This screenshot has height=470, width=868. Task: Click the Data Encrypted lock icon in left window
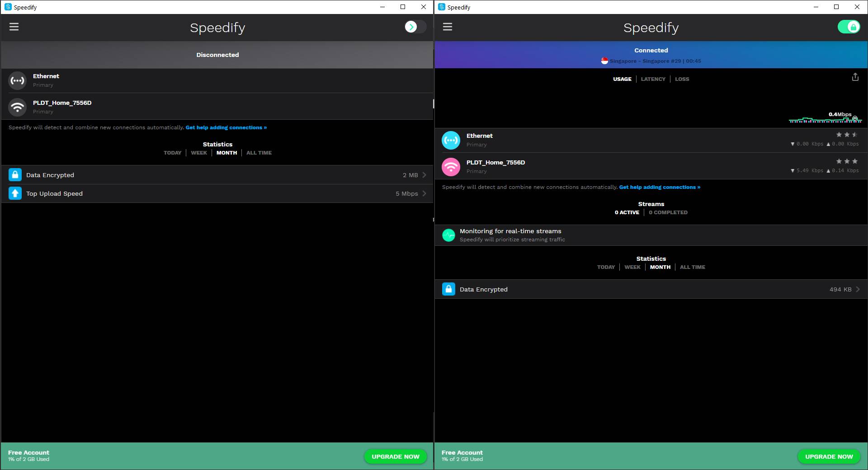click(x=15, y=175)
